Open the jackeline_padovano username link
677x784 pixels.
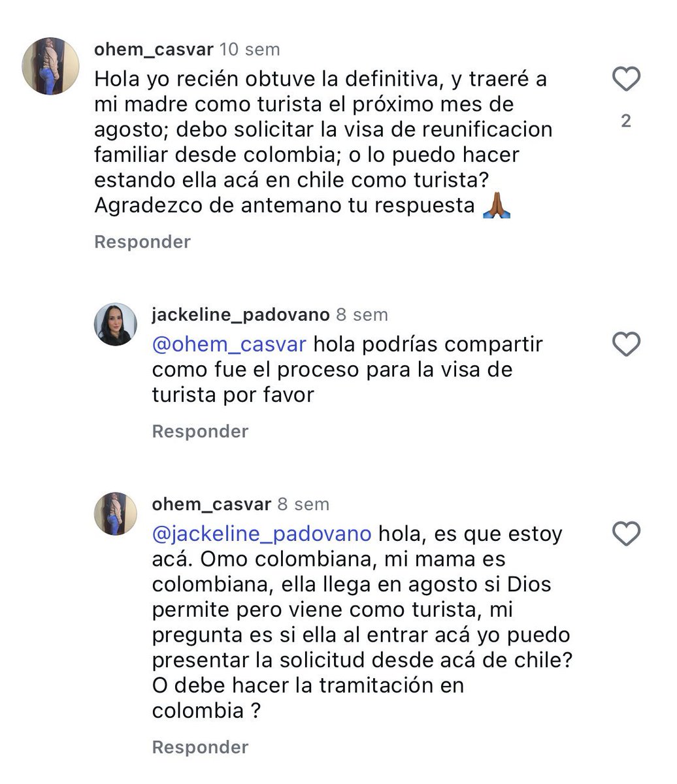(x=240, y=314)
